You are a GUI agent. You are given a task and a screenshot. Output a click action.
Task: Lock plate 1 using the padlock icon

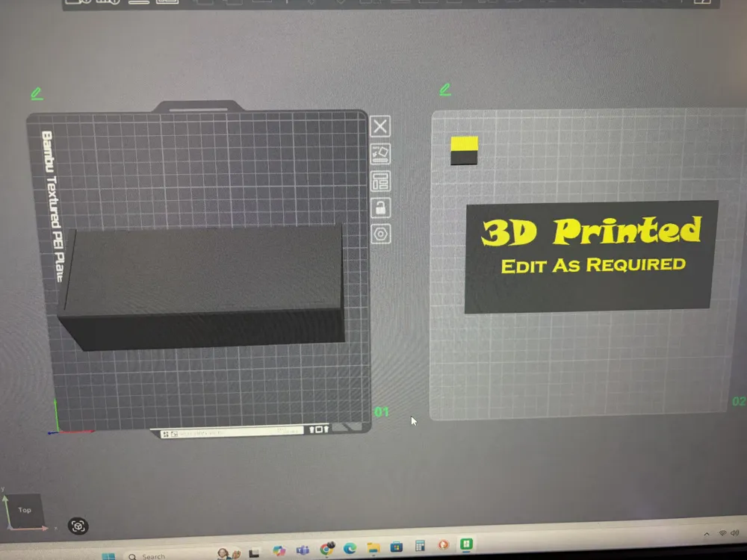tap(380, 208)
